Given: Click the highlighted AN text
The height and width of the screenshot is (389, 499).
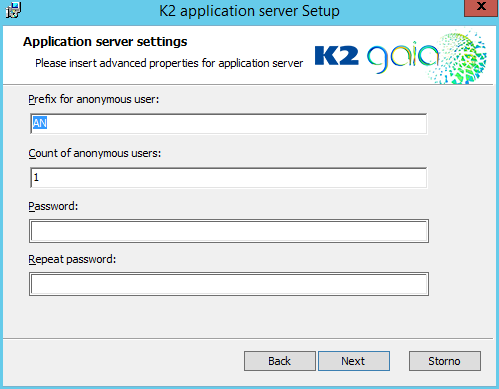Looking at the screenshot, I should [40, 123].
